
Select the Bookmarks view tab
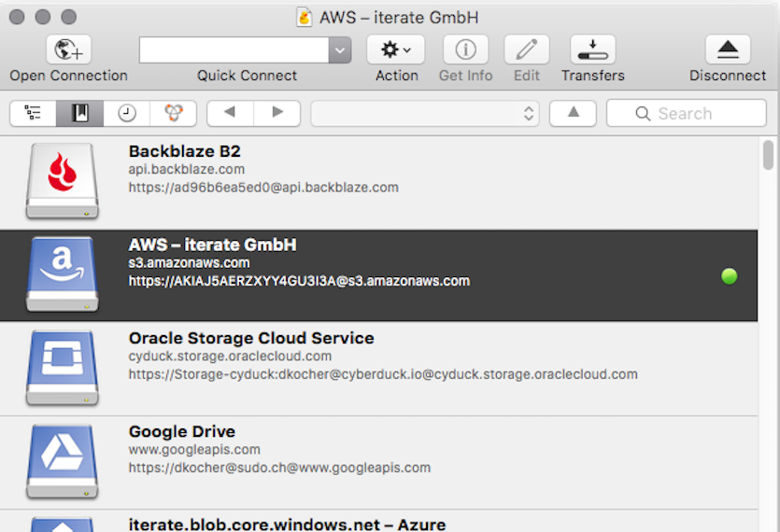tap(79, 113)
